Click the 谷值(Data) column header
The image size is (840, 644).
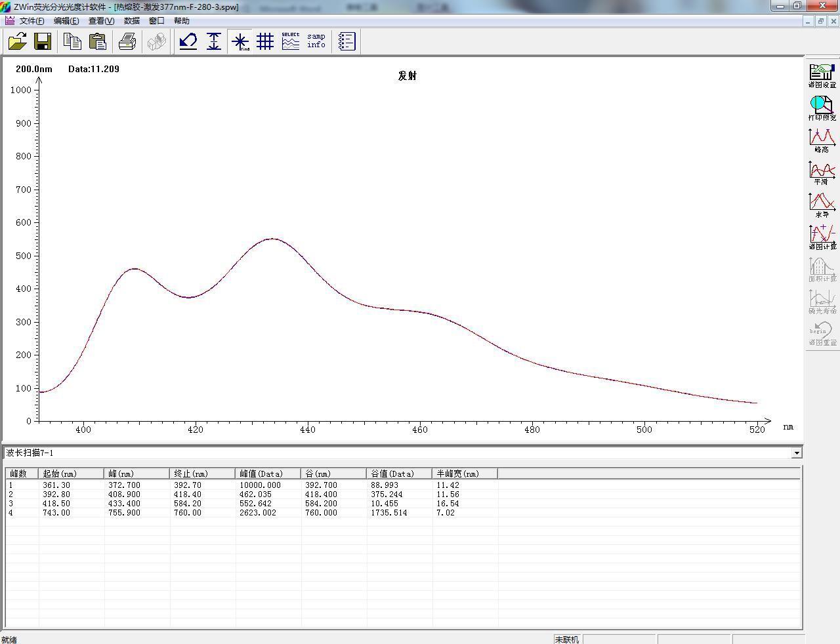pos(400,473)
